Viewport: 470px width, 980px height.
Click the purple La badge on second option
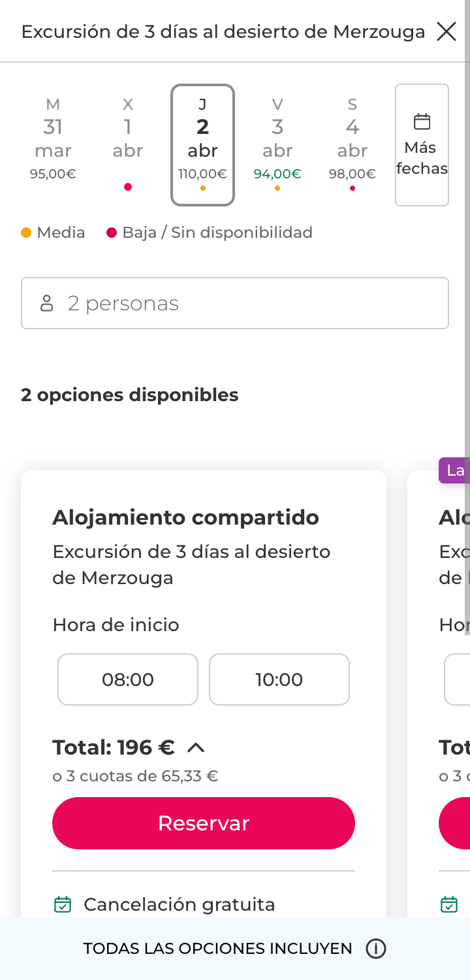tap(455, 470)
